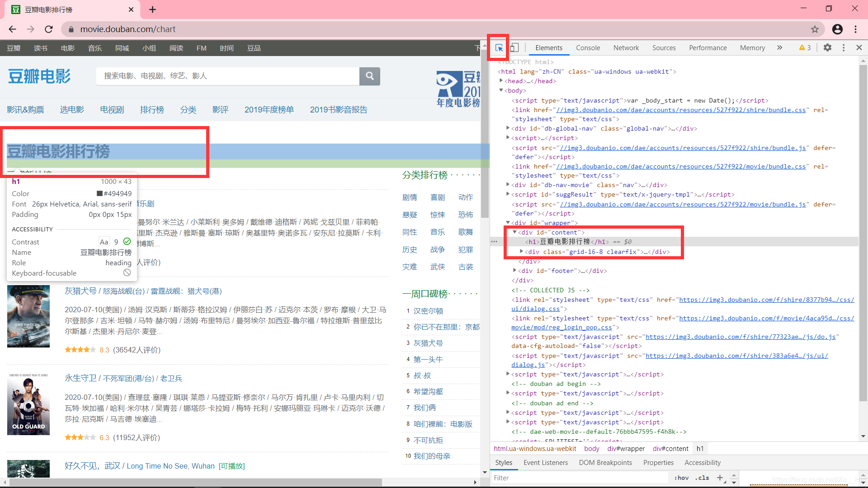
Task: Close the DevTools panel
Action: click(859, 47)
